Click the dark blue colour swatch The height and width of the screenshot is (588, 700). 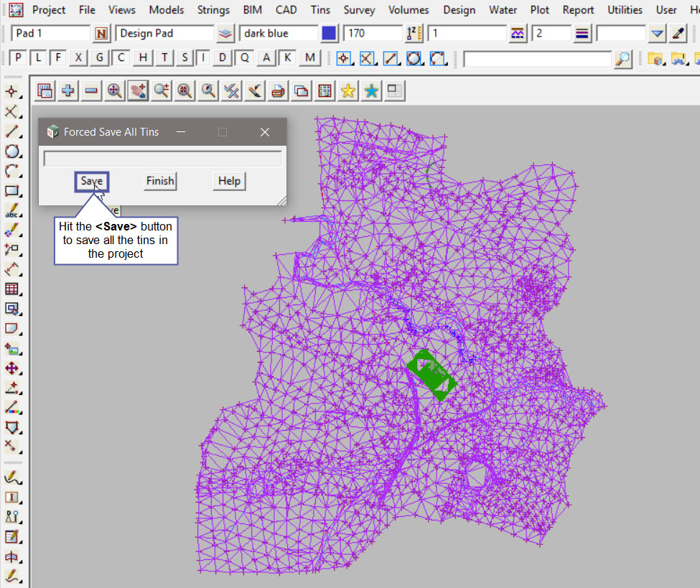pyautogui.click(x=329, y=34)
